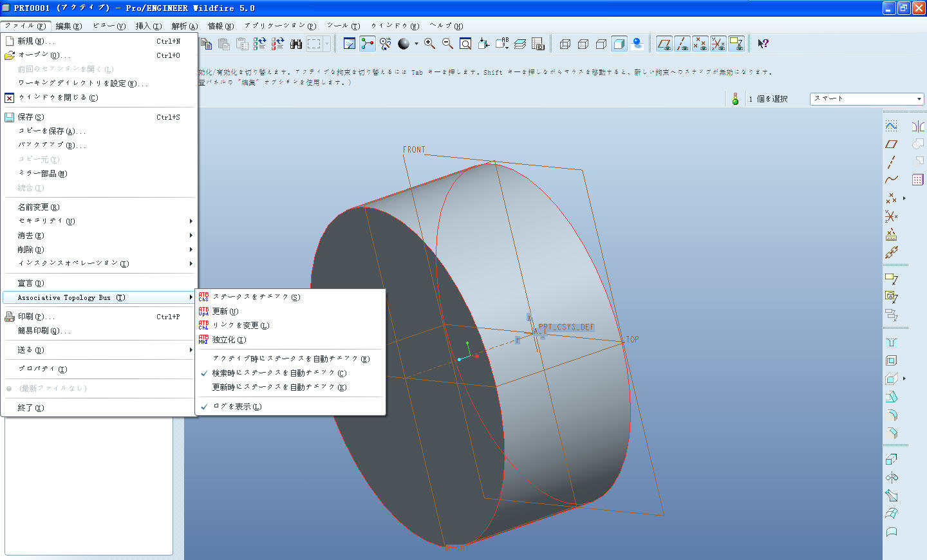Choose 終了 to exit

[x=99, y=407]
